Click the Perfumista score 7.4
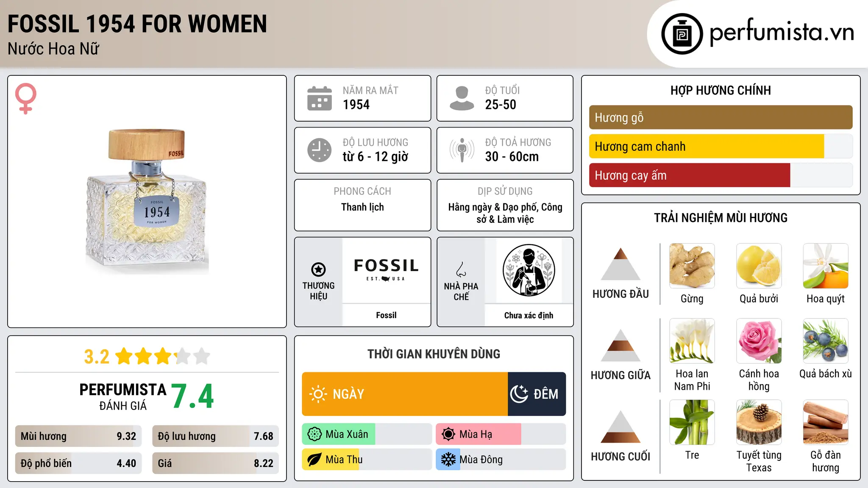Viewport: 868px width, 488px height. 193,396
